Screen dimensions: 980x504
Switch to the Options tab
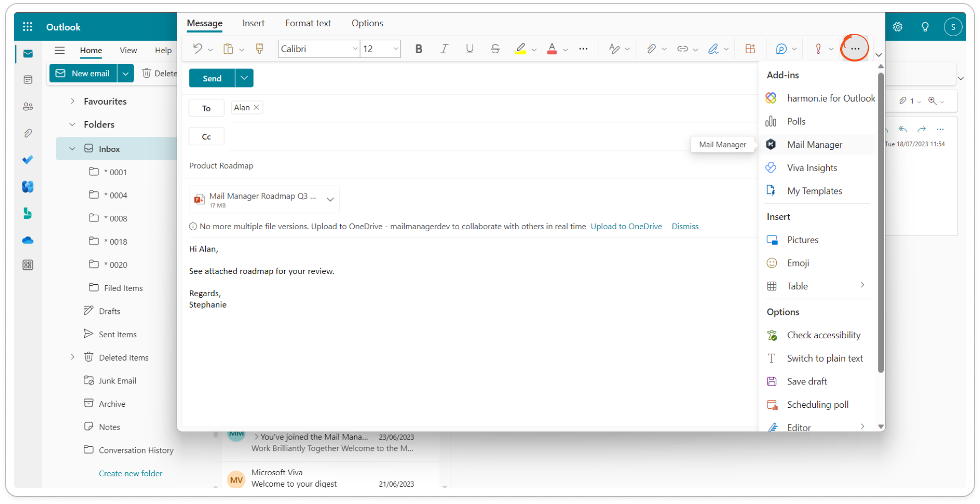367,23
